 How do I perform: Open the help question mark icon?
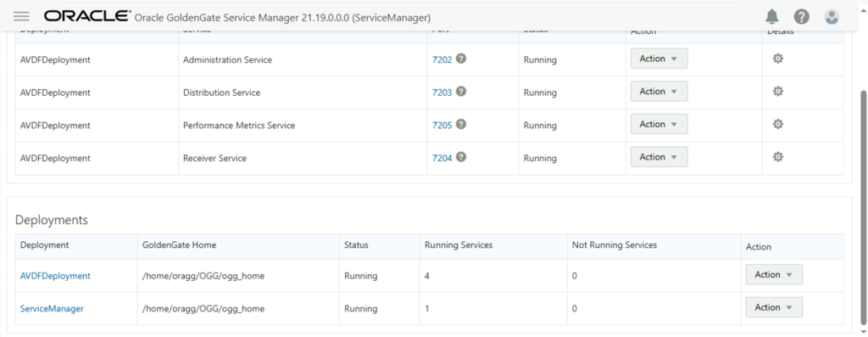(802, 17)
